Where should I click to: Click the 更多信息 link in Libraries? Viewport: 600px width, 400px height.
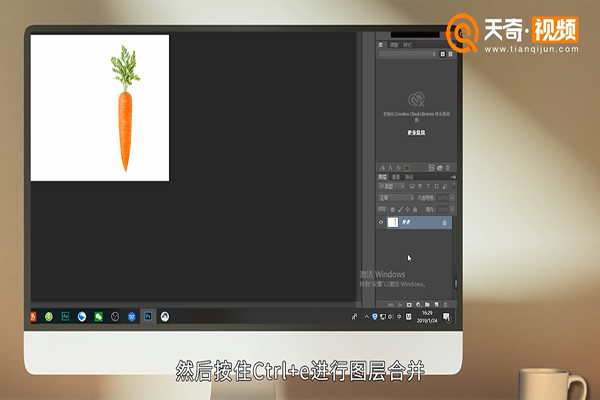pos(416,132)
